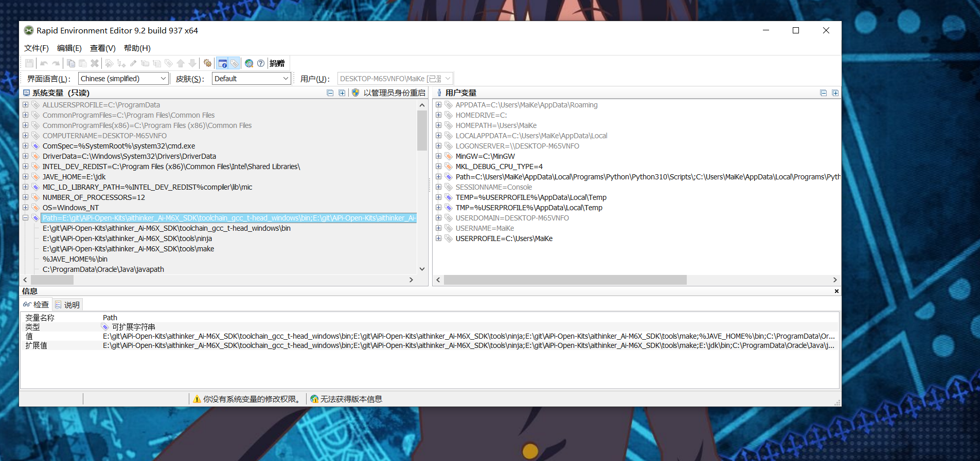Select APPDATA user variable row
This screenshot has height=461, width=980.
coord(527,105)
